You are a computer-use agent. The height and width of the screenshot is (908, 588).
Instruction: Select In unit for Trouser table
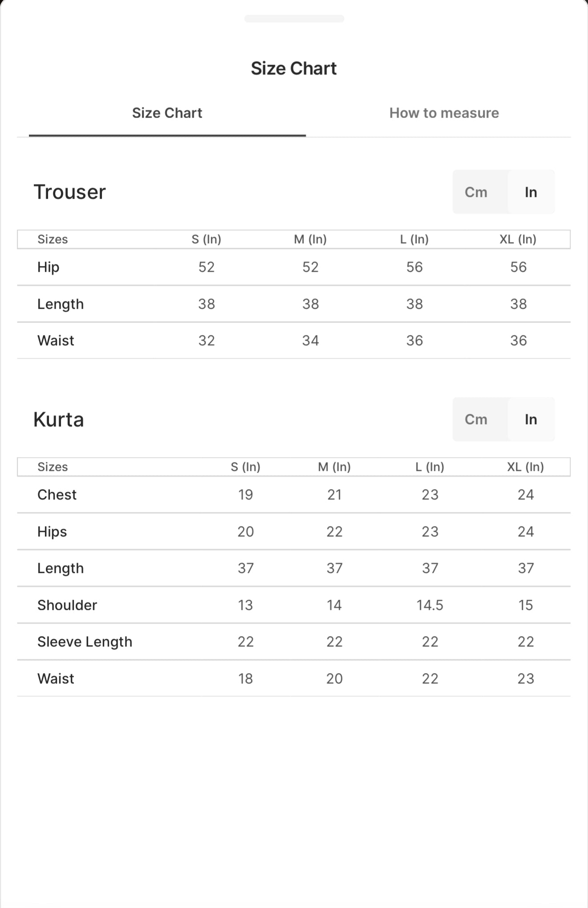point(531,192)
